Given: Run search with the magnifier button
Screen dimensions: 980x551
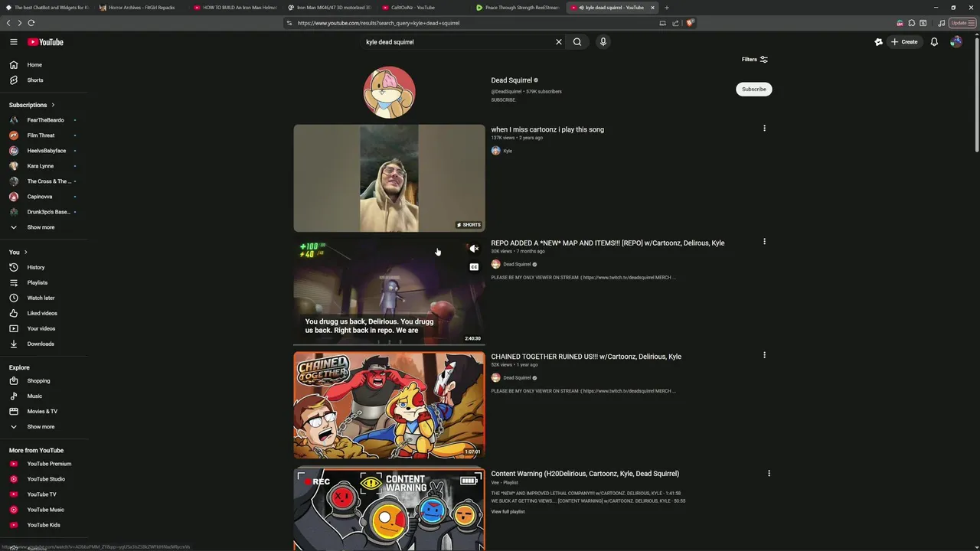Looking at the screenshot, I should tap(577, 42).
